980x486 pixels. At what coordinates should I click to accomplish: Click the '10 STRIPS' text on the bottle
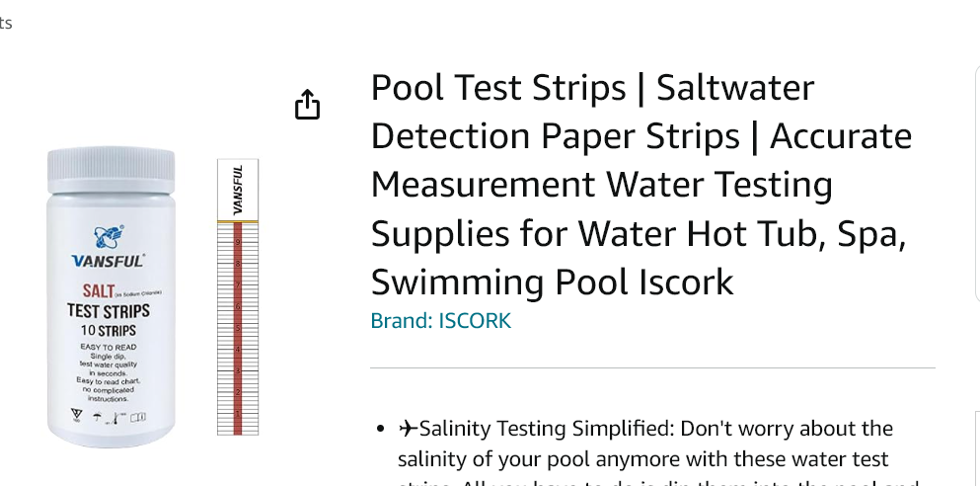[x=109, y=330]
